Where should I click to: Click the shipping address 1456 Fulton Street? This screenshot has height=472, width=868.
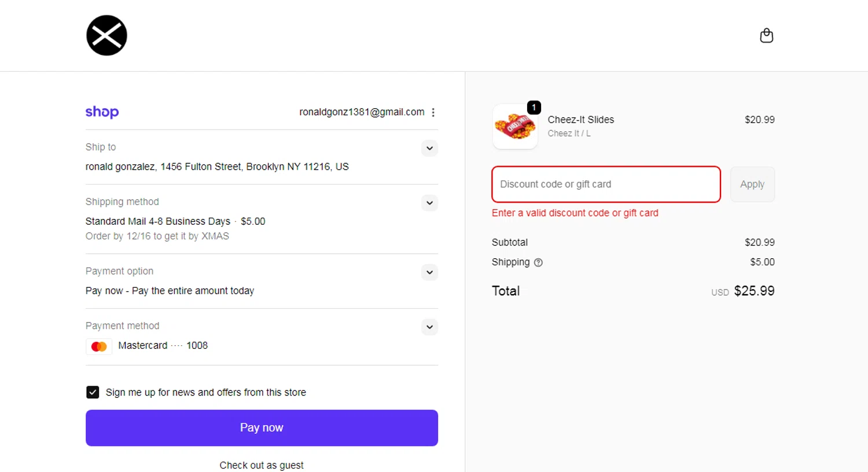(x=217, y=167)
